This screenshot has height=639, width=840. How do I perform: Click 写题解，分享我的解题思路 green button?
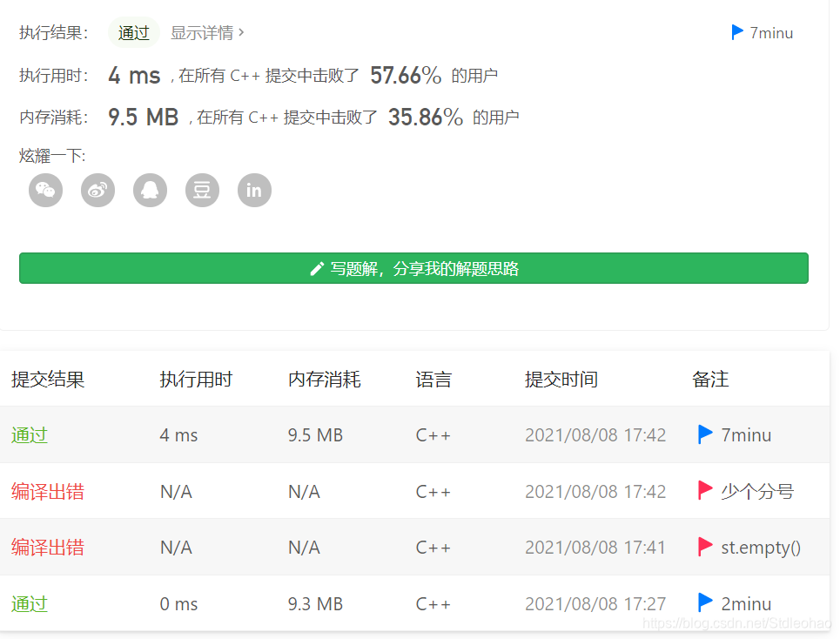coord(413,268)
